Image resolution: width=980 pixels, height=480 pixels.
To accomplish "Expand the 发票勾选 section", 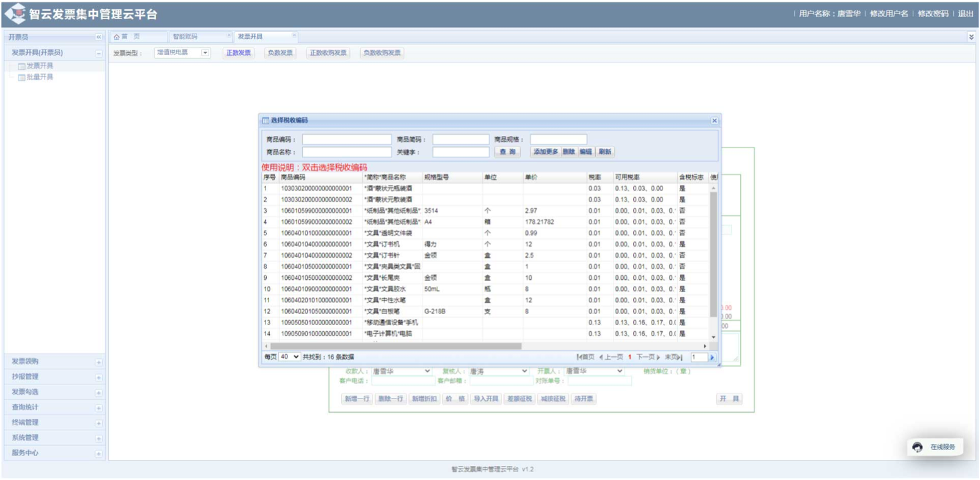I will 98,392.
